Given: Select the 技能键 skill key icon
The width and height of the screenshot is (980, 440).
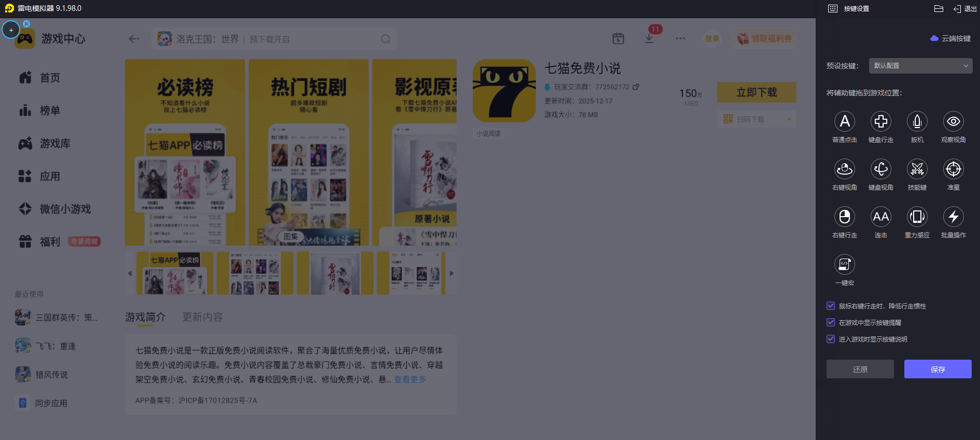Looking at the screenshot, I should tap(917, 169).
